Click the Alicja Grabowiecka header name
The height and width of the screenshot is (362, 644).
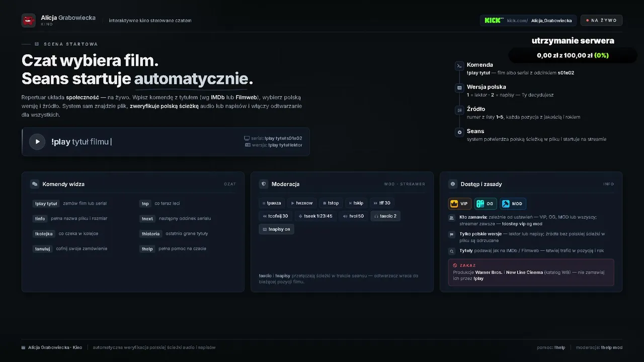pyautogui.click(x=68, y=18)
